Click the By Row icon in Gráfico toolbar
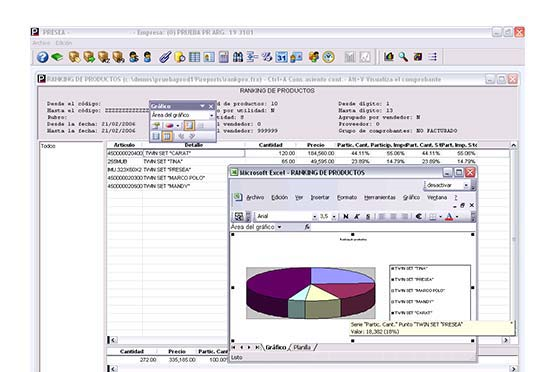 click(x=156, y=136)
